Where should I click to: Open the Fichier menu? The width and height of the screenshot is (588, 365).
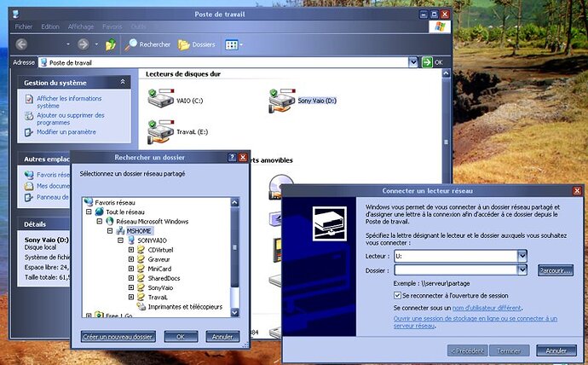[24, 26]
